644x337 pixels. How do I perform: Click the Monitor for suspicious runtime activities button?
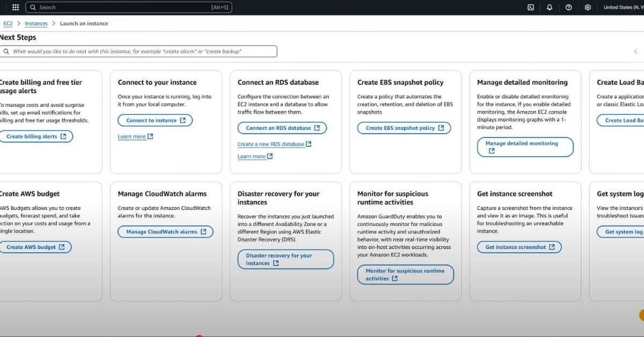tap(406, 275)
